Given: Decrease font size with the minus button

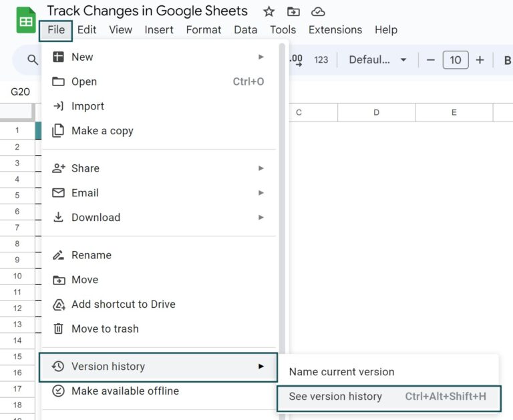Looking at the screenshot, I should (431, 60).
